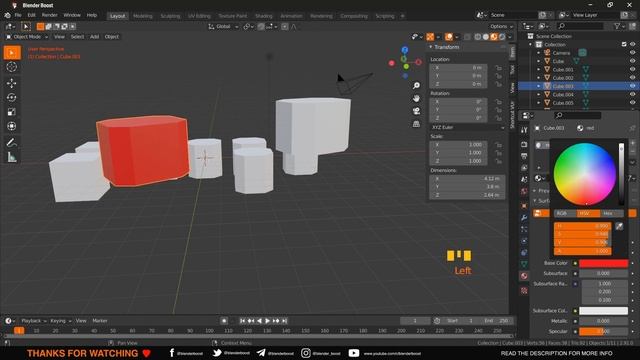Click the Metallic value field
640x360 pixels.
[603, 321]
